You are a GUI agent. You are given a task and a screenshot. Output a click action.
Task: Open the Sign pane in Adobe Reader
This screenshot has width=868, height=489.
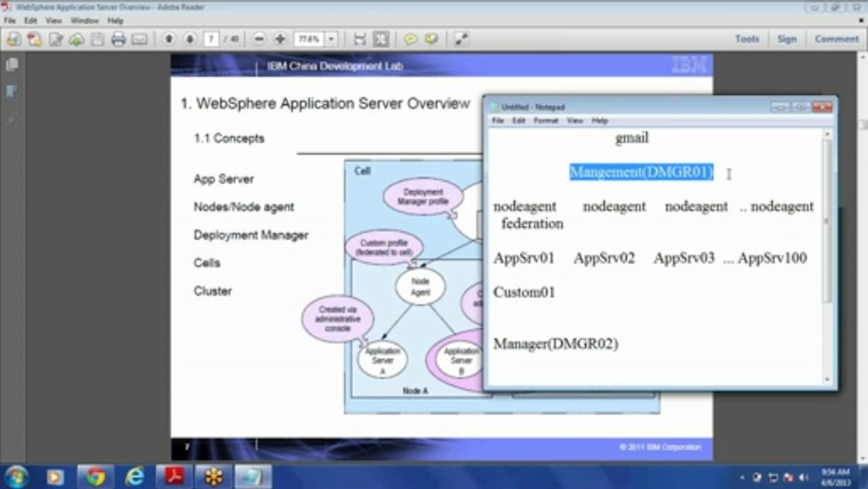coord(787,39)
